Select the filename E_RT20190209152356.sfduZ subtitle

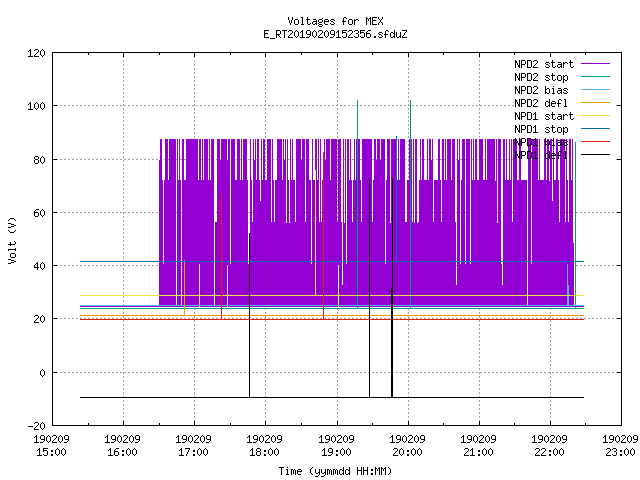(x=335, y=34)
